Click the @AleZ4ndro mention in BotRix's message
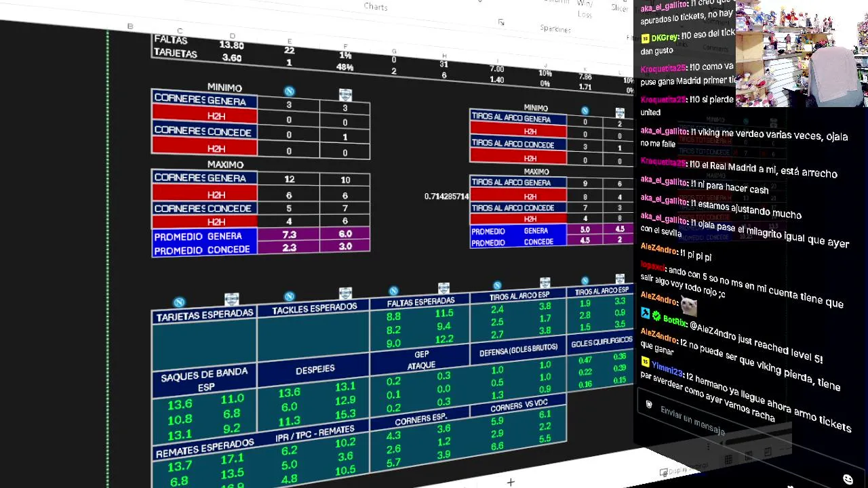Screen dimensions: 868x488 pyautogui.click(x=718, y=330)
